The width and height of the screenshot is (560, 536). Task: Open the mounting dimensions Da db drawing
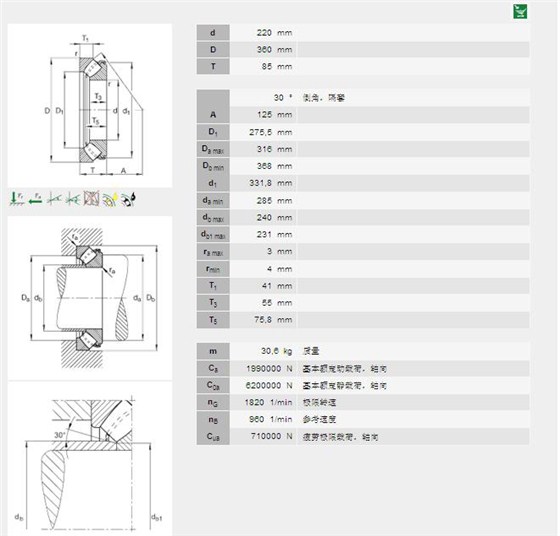[90, 298]
